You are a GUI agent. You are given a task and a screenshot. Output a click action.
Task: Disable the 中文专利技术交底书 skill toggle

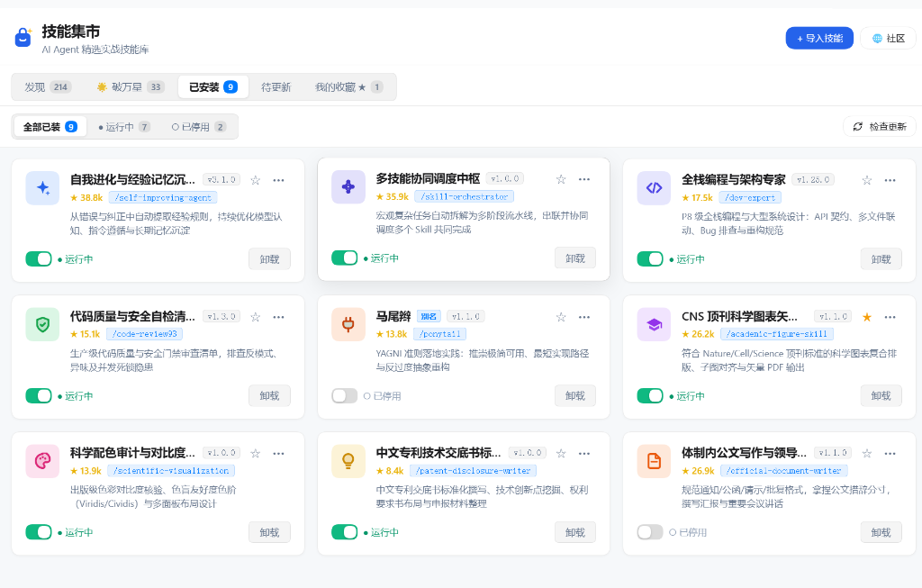345,532
